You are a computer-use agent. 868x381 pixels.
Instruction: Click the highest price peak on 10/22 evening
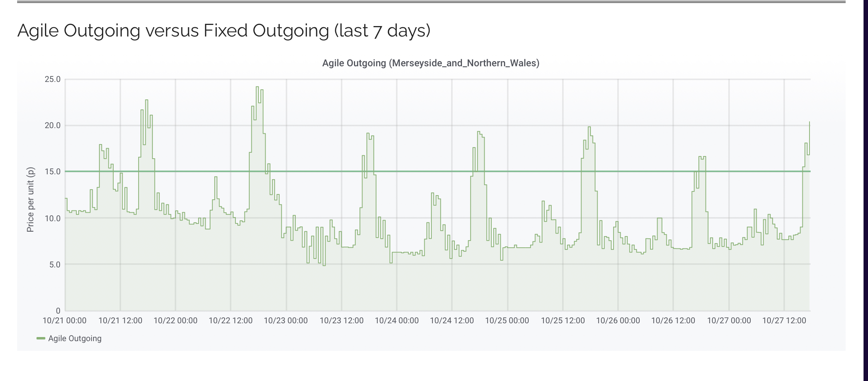point(257,87)
